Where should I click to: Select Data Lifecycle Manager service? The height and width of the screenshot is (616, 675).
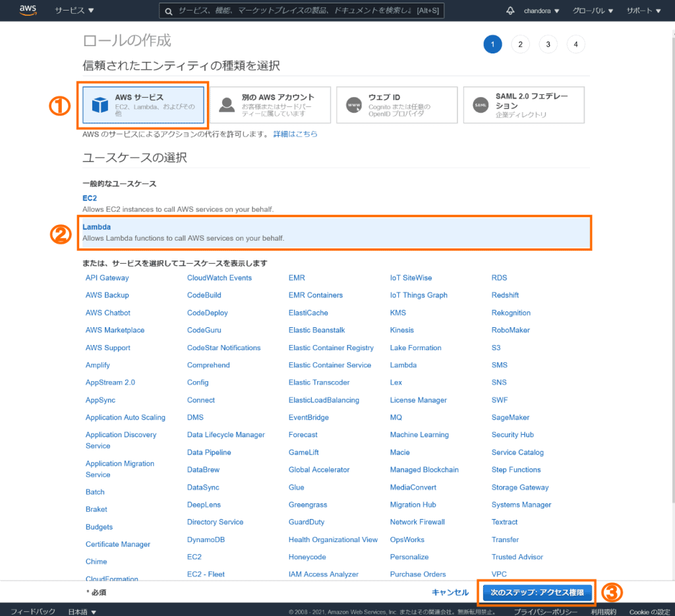point(226,435)
